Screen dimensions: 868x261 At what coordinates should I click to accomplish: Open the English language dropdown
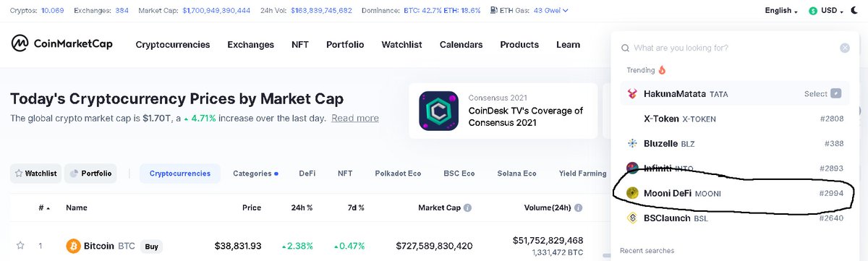[781, 11]
